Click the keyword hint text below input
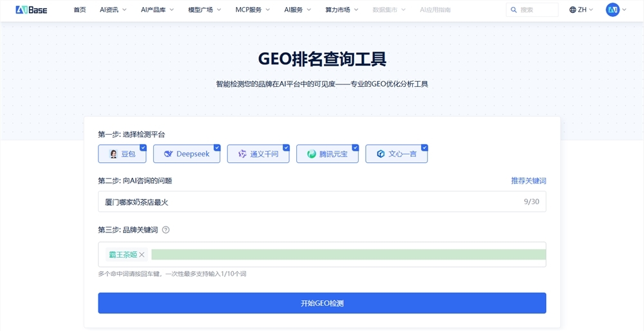 pos(172,274)
